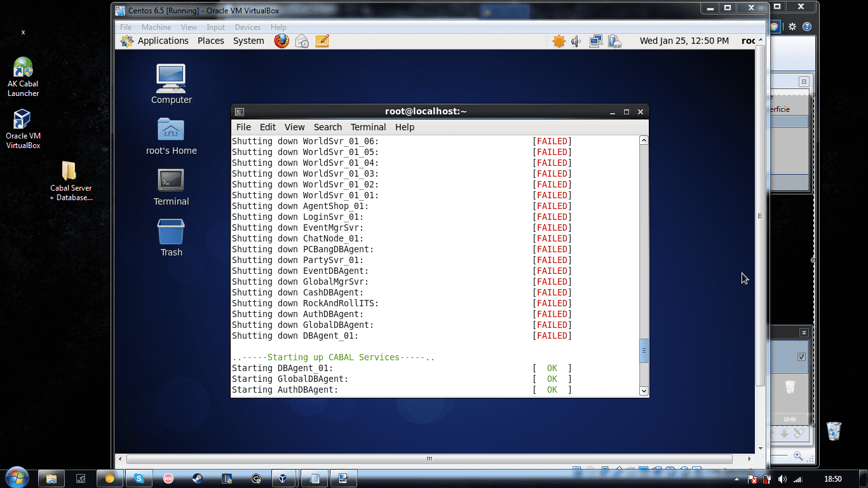Click the 'Shutting down RockAndRollITS:' line
Screen dimensions: 868x488
point(306,303)
